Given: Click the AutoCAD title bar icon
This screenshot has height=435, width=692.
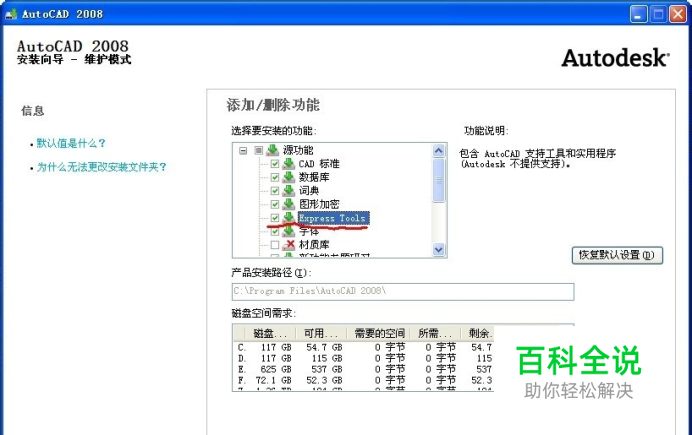Looking at the screenshot, I should [x=11, y=14].
